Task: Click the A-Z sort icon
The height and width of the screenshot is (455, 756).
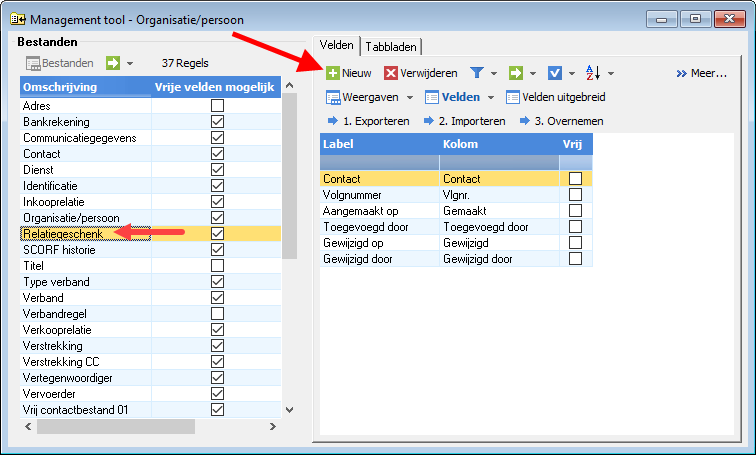Action: (x=593, y=73)
